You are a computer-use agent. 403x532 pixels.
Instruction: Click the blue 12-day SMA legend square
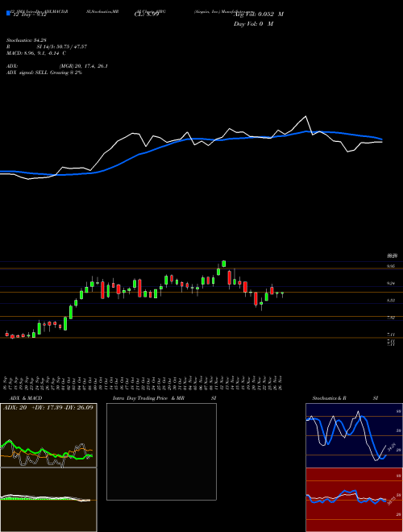coord(8,14)
